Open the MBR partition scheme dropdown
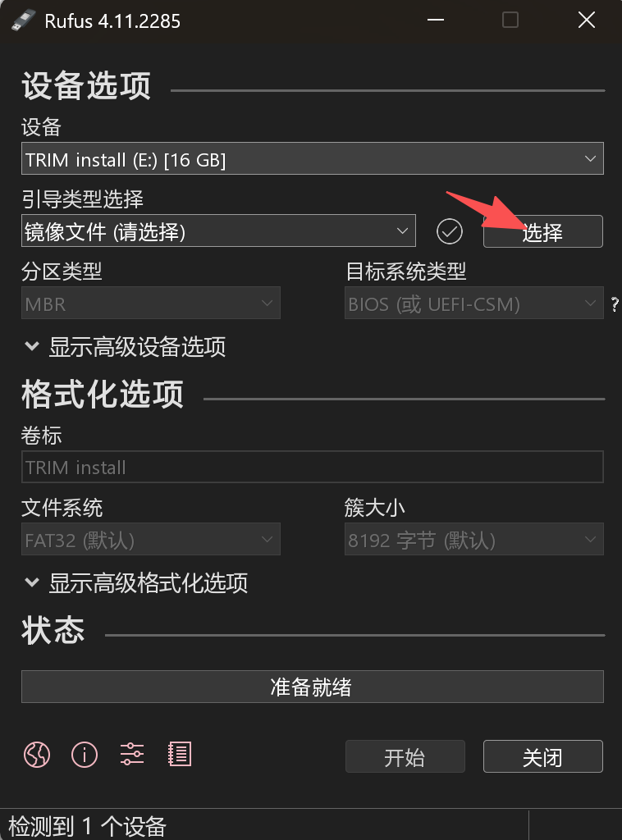 click(150, 304)
